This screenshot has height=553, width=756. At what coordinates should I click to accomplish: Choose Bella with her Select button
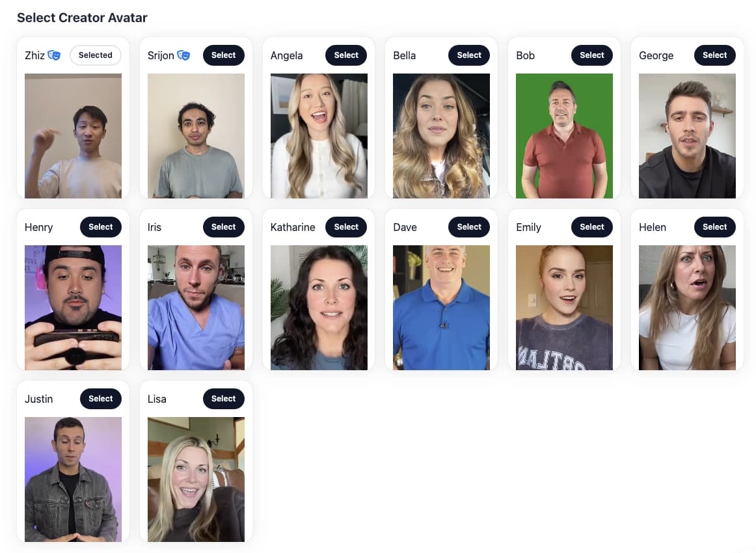tap(469, 55)
